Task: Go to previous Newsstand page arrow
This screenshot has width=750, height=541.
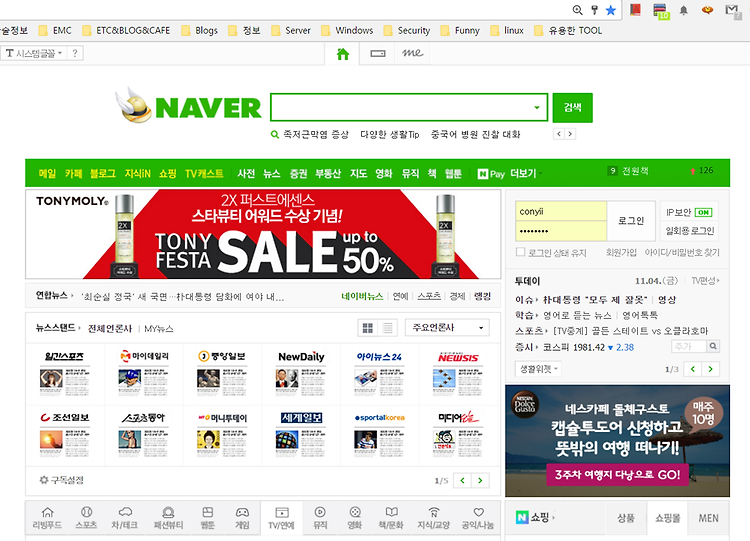Action: pos(463,480)
